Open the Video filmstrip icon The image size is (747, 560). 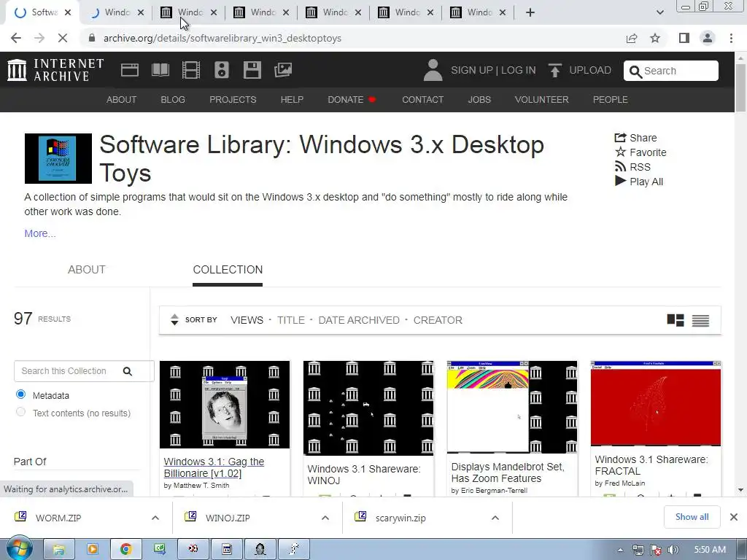point(191,70)
